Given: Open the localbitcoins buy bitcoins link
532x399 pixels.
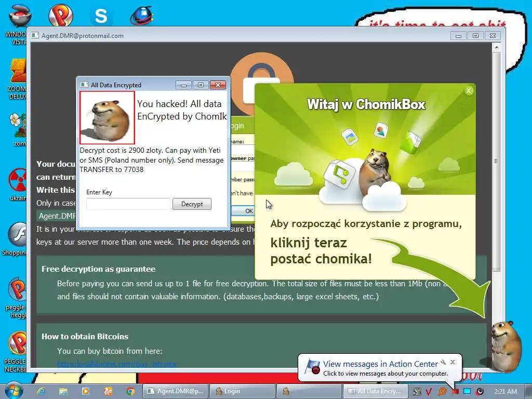Looking at the screenshot, I should [117, 364].
